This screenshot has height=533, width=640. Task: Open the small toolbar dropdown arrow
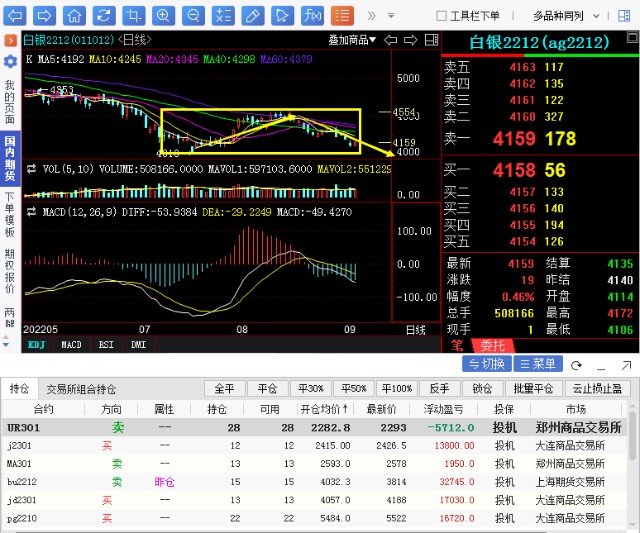click(x=391, y=16)
